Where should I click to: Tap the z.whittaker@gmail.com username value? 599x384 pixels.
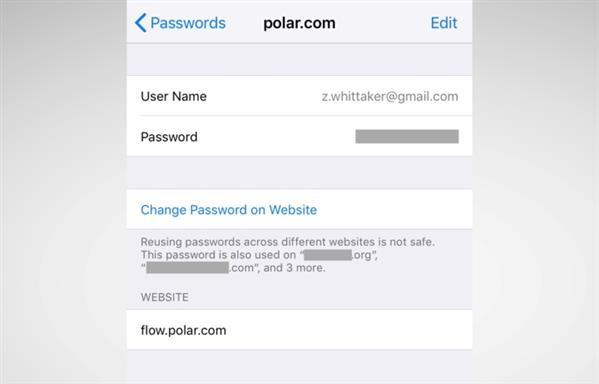(x=390, y=97)
